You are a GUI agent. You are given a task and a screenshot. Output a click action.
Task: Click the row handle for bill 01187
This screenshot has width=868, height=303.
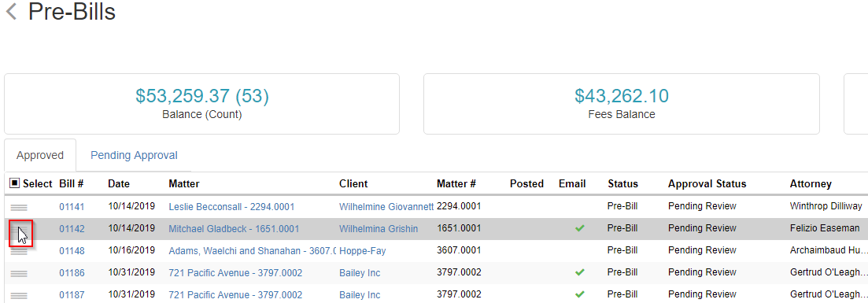(19, 296)
